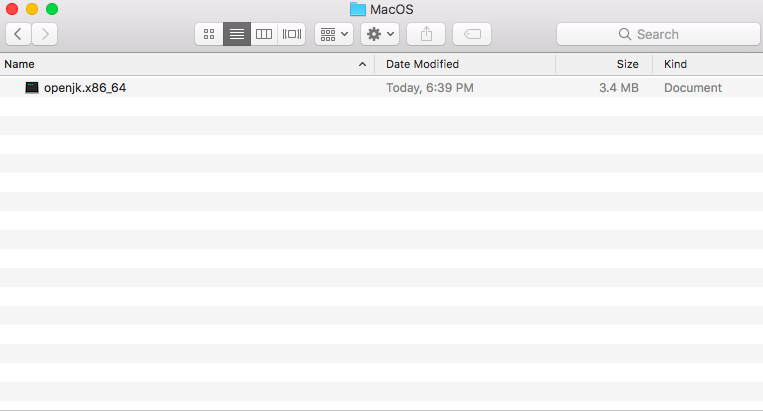Sort by the Name column header
This screenshot has height=411, width=763.
[19, 64]
